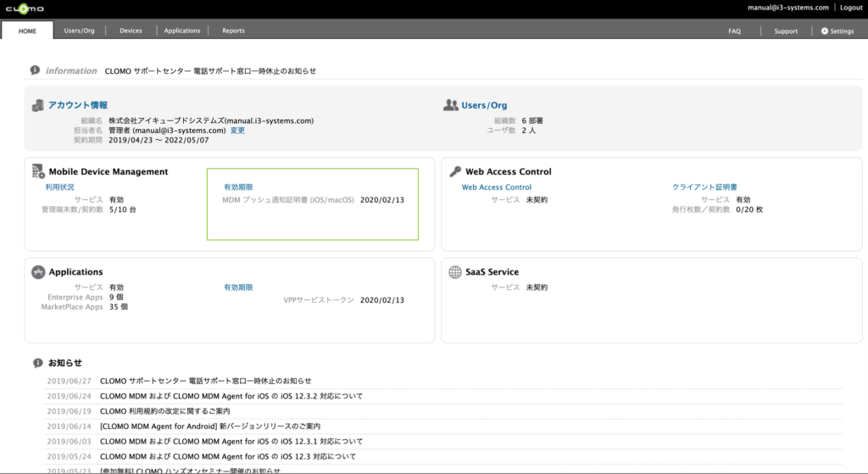Click the Web Access Control panel heading

[x=509, y=171]
